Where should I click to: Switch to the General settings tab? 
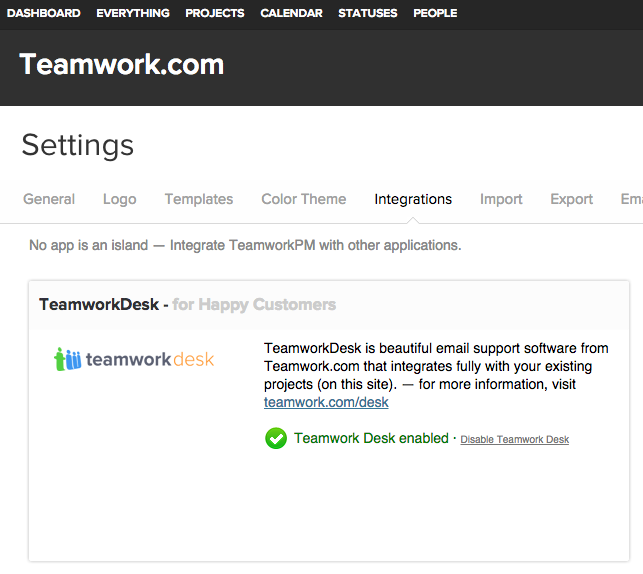coord(49,199)
